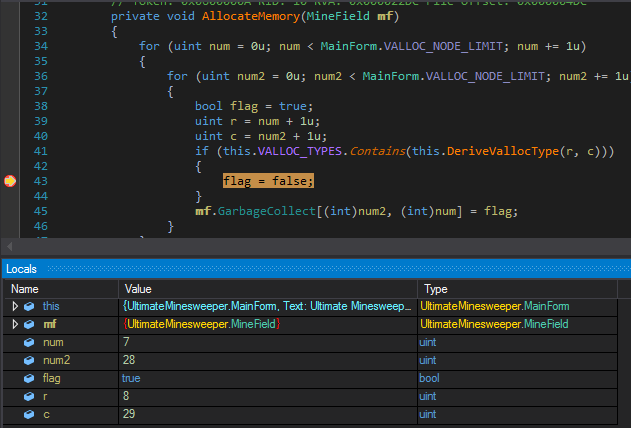631x428 pixels.
Task: Click the UltimateMinesweeper.MineField type cell
Action: 494,324
